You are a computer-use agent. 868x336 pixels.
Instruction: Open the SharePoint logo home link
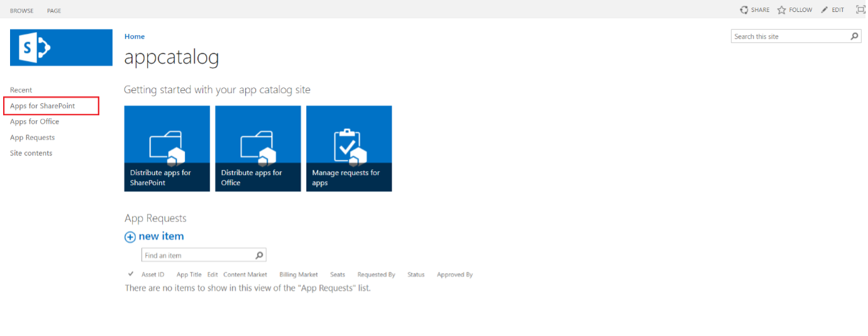[x=61, y=47]
